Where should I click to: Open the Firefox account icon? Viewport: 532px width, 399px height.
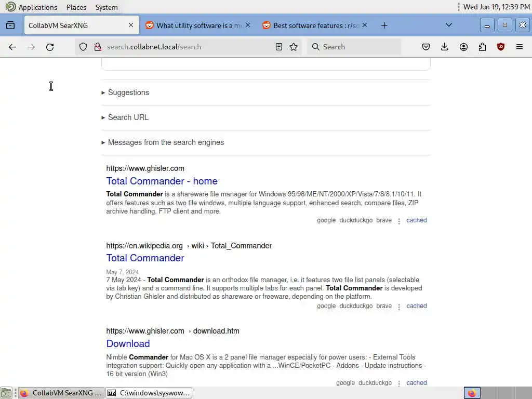tap(463, 47)
